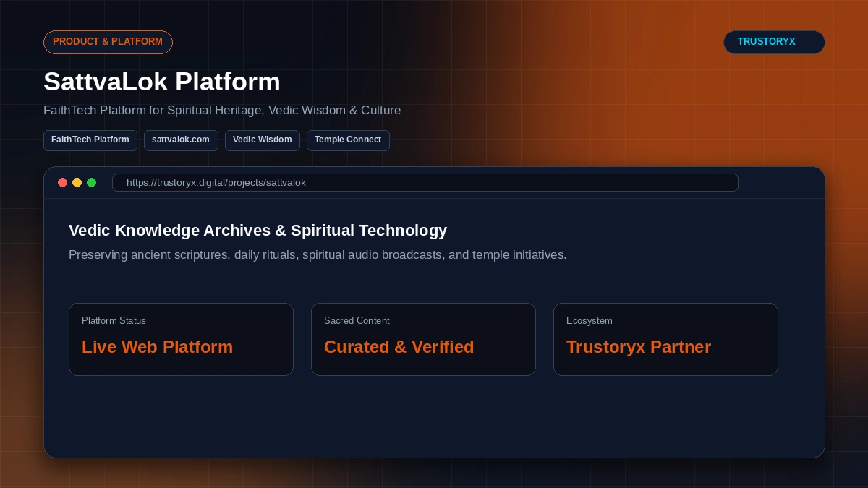This screenshot has width=868, height=488.
Task: Click the Vedic Knowledge Archives heading
Action: (x=258, y=231)
